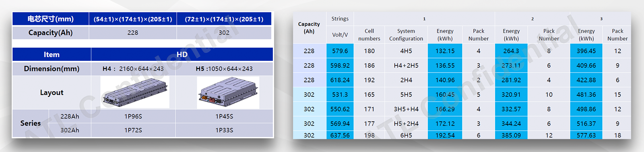Click the 1P45S series value

[224, 116]
